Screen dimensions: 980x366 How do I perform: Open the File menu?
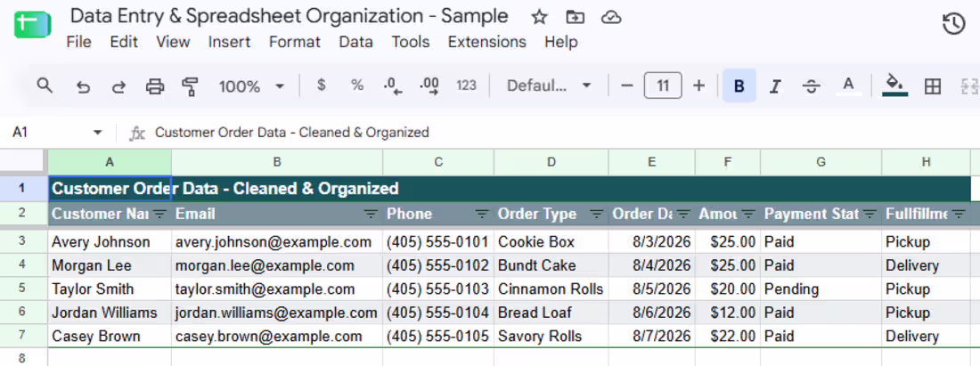coord(78,42)
